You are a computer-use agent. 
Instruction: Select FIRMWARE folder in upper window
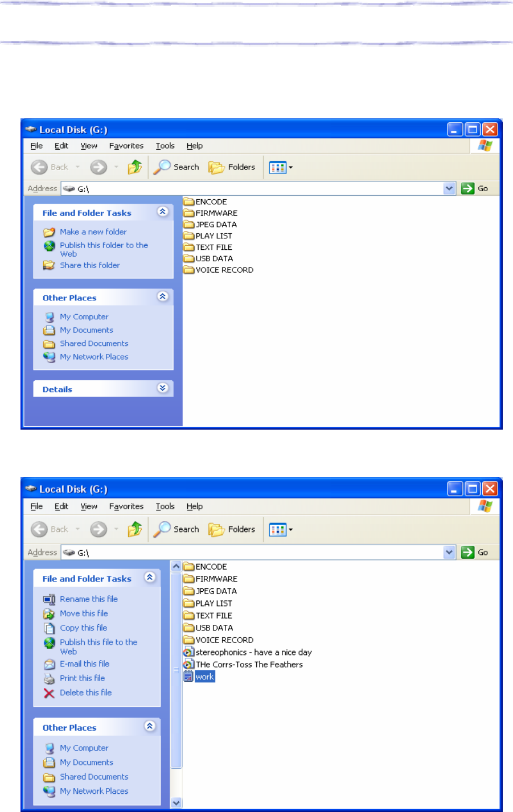(211, 213)
